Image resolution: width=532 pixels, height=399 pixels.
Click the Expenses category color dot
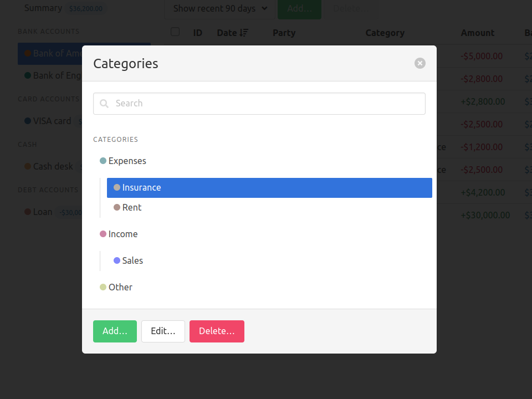pos(103,161)
